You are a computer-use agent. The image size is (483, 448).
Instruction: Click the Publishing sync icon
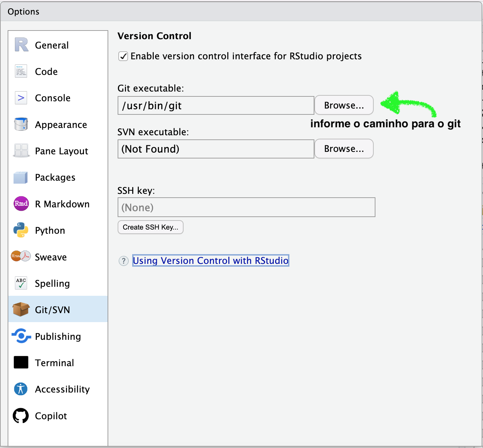point(21,336)
